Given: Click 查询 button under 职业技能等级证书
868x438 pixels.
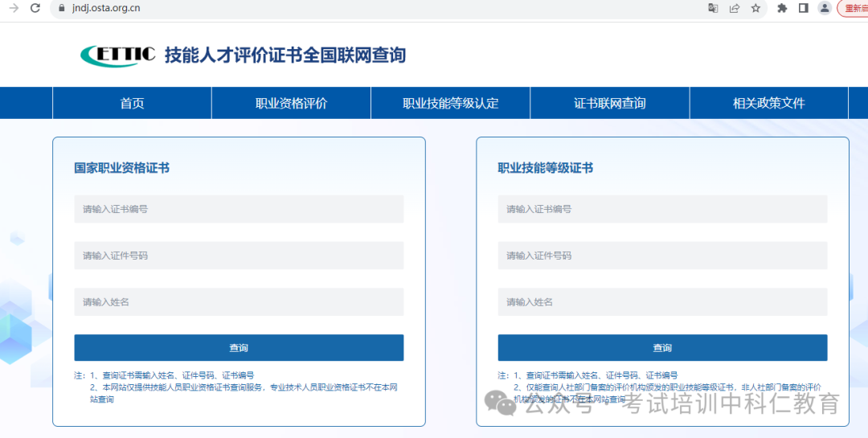Looking at the screenshot, I should (662, 348).
